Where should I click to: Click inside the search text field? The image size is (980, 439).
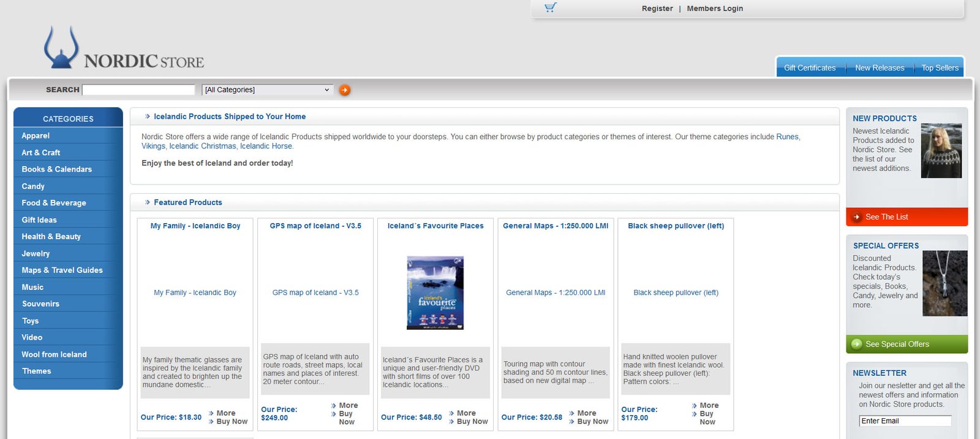tap(138, 90)
